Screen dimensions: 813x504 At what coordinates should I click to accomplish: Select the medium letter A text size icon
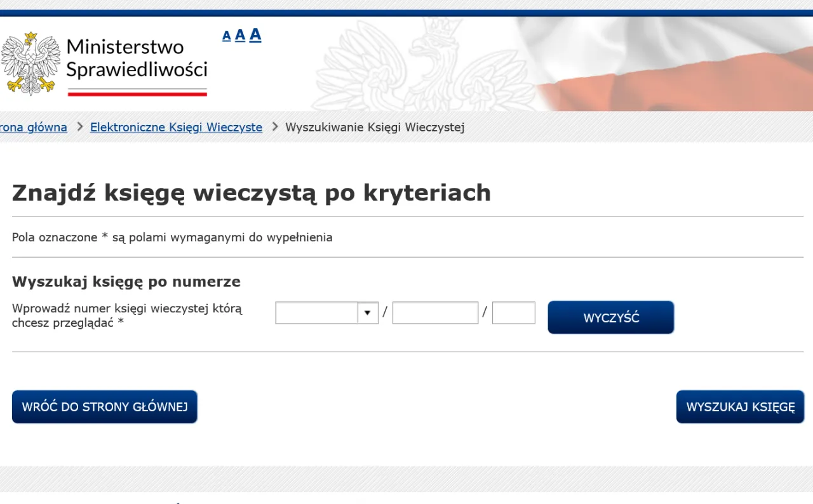239,36
